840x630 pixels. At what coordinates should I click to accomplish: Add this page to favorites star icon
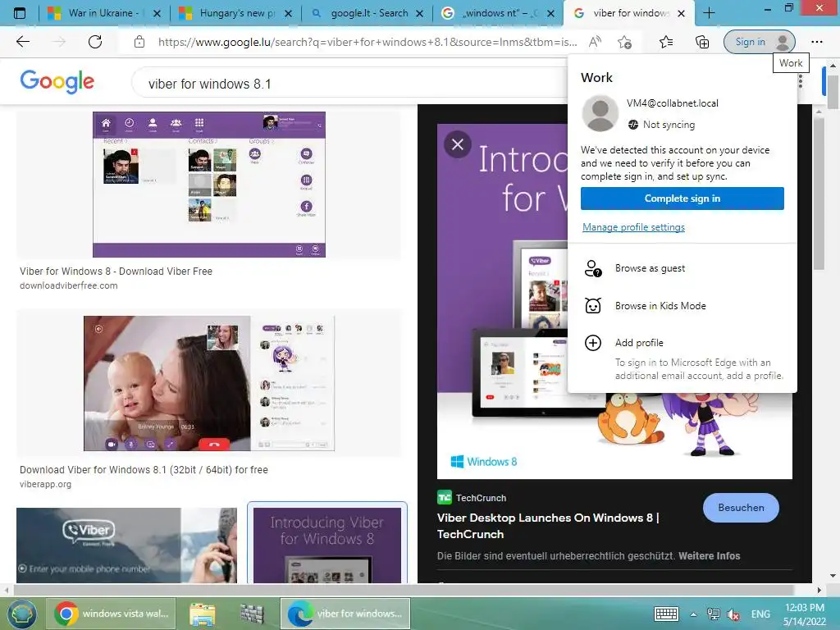click(624, 42)
